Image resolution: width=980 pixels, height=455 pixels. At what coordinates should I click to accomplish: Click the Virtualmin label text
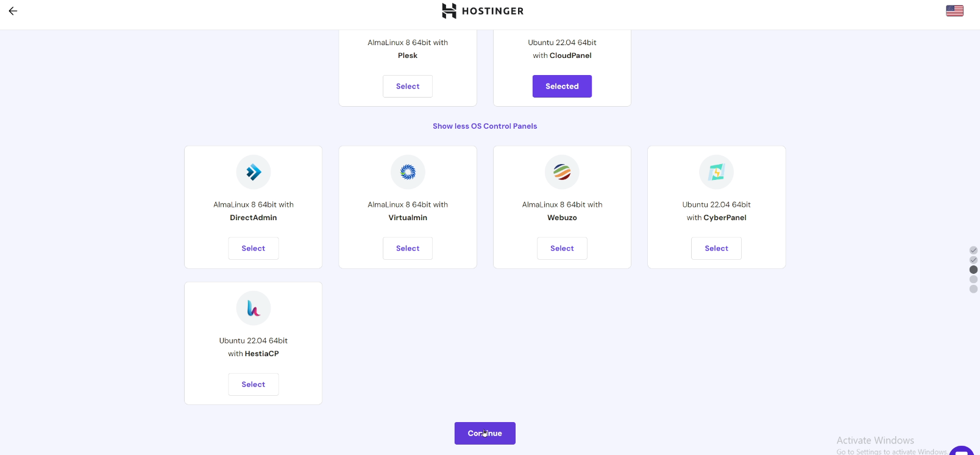pos(408,218)
